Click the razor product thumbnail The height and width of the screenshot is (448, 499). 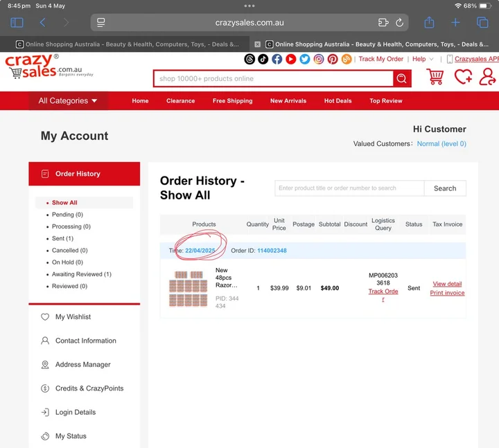[187, 289]
